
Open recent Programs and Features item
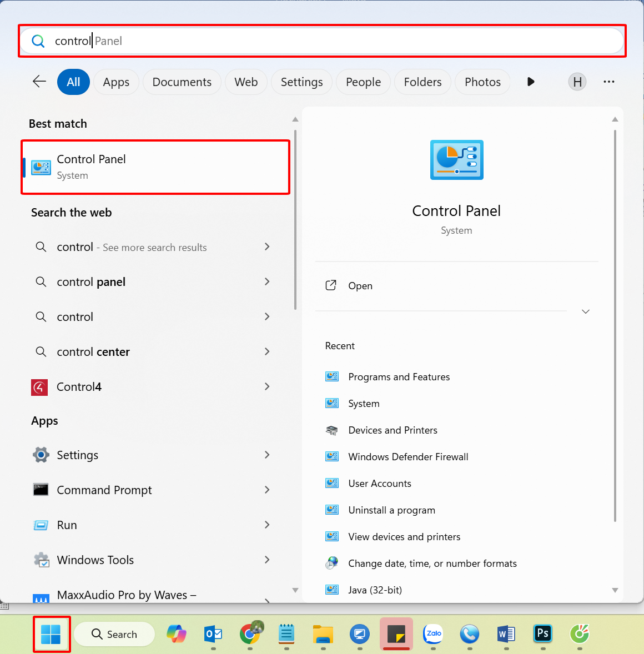[399, 377]
